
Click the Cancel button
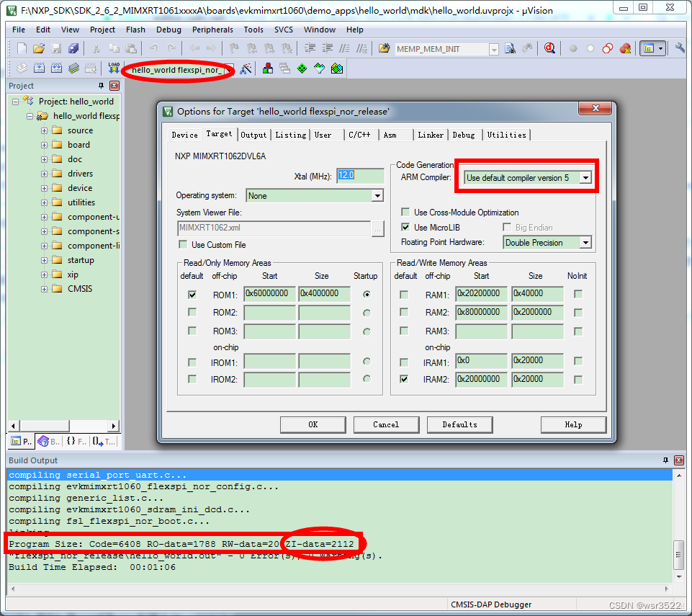pos(386,424)
